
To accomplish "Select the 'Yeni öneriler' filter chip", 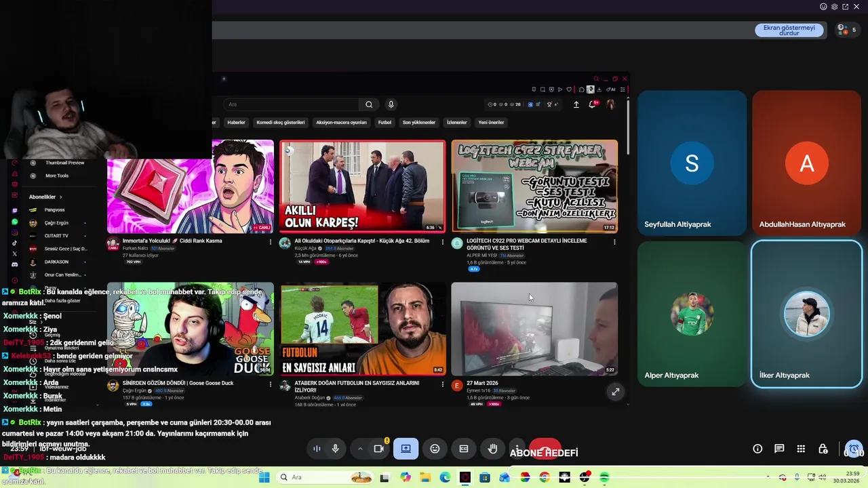I will 491,123.
